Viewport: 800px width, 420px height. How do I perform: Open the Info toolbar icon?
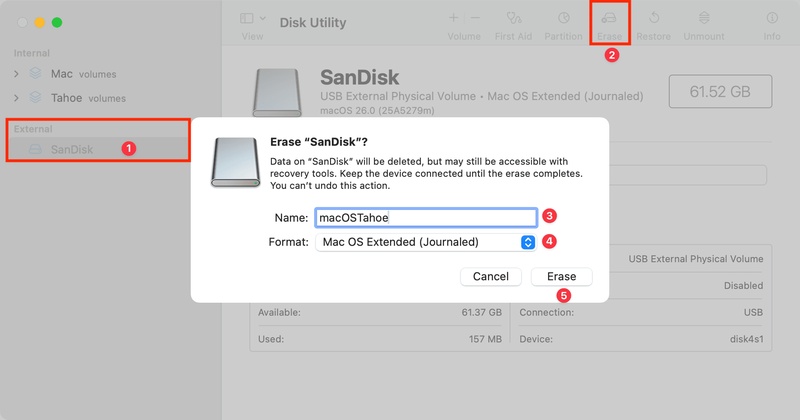click(771, 19)
